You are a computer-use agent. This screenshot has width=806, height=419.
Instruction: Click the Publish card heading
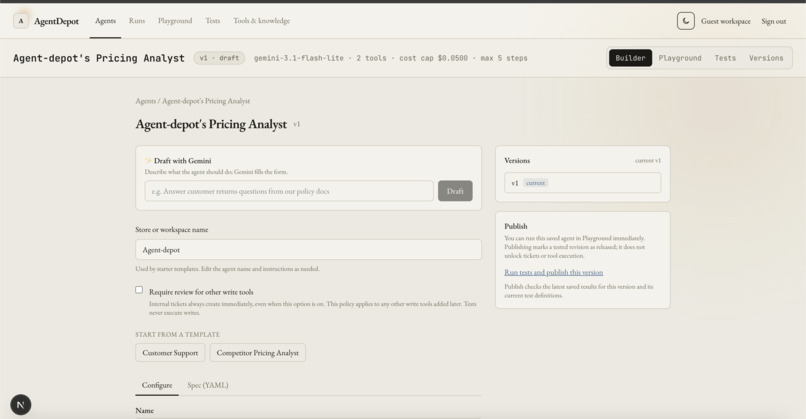[516, 226]
